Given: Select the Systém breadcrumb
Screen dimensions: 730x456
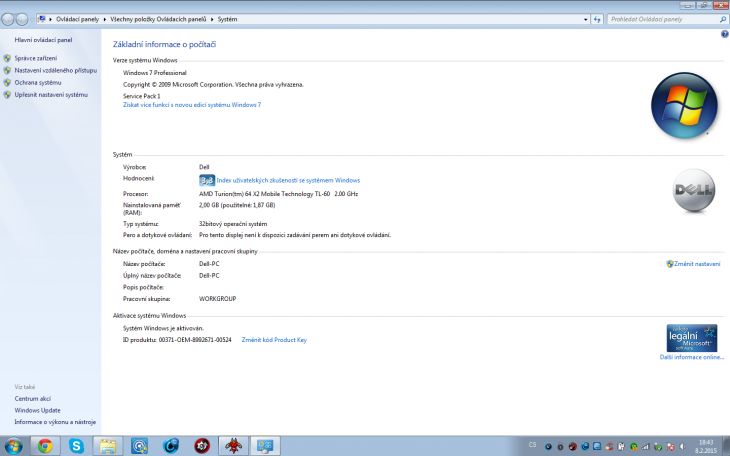Looking at the screenshot, I should (227, 19).
